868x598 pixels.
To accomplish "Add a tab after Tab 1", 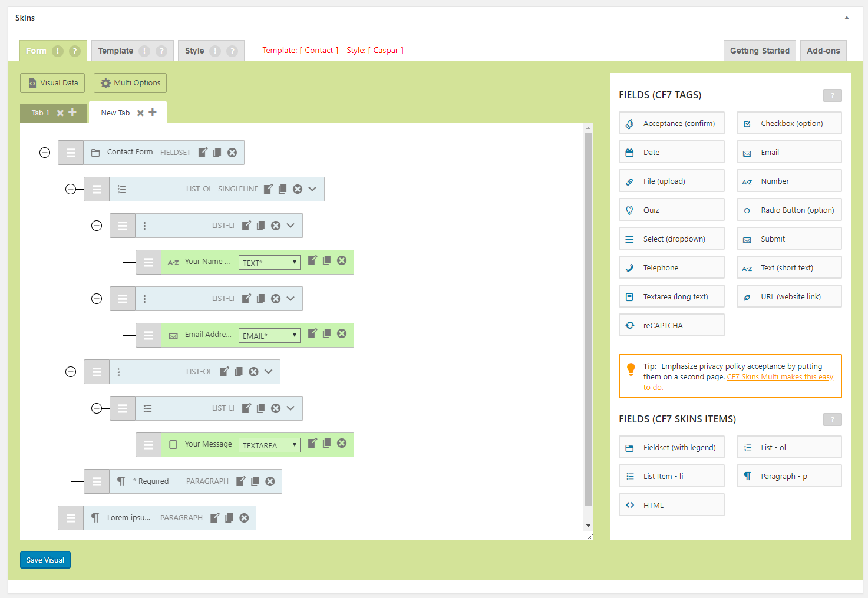I will point(72,113).
